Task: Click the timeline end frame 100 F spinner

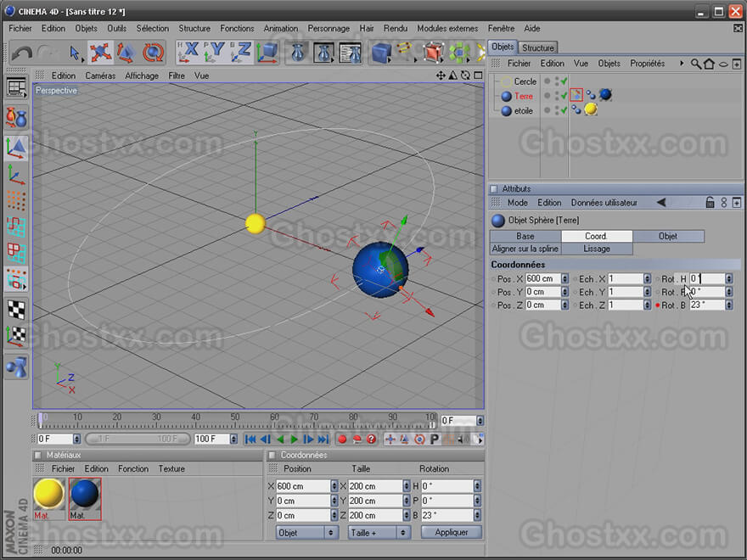Action: tap(233, 439)
